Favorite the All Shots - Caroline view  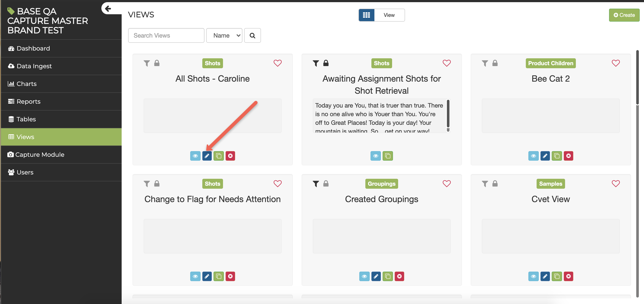point(278,63)
